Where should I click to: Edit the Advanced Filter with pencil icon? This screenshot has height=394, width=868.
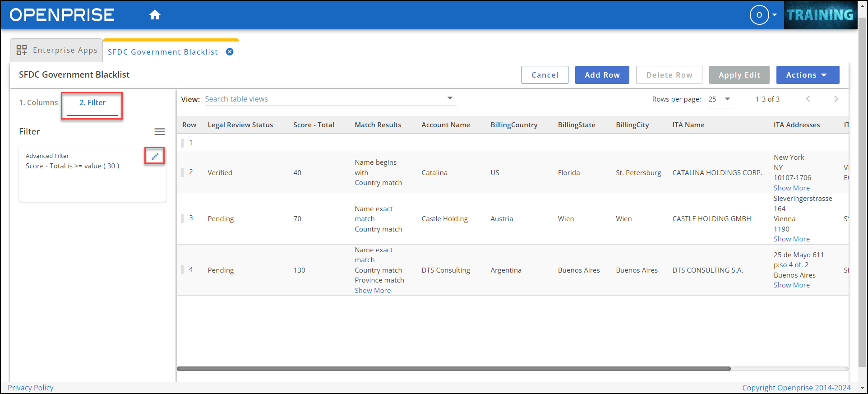point(155,156)
